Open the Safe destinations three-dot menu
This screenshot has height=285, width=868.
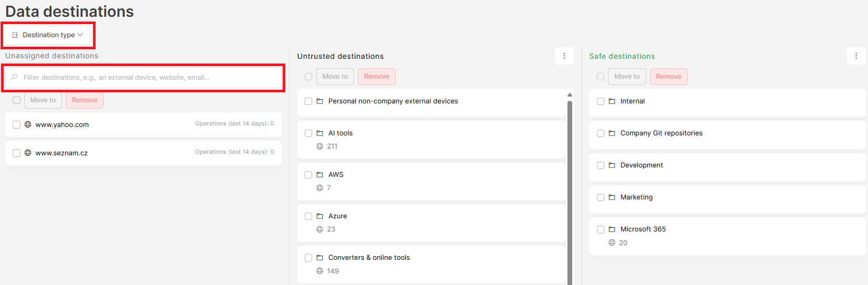tap(856, 56)
